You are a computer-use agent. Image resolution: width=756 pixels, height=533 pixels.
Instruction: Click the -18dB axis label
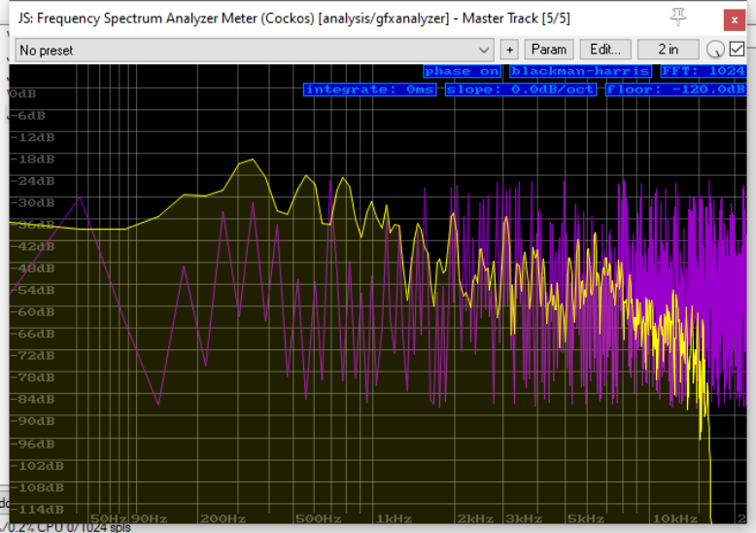(32, 160)
